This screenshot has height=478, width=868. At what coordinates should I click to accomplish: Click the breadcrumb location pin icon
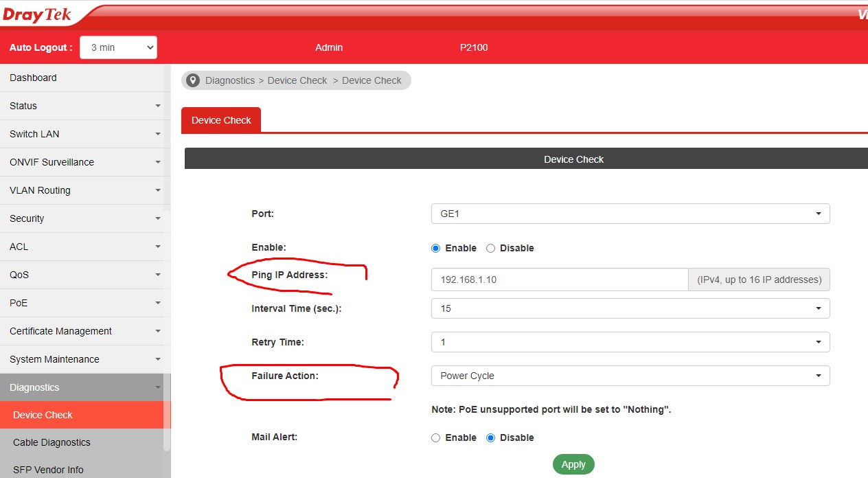(193, 80)
